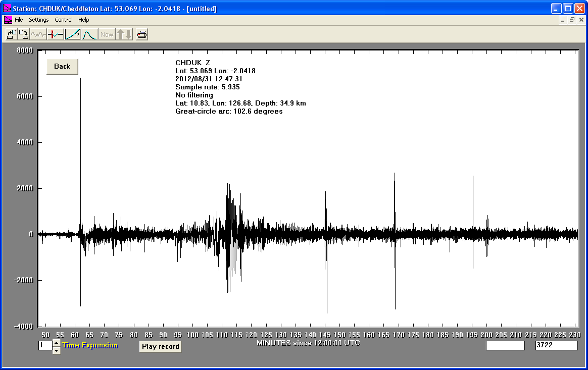Viewport: 588px width, 370px height.
Task: Click the -4000 y-axis label
Action: coord(24,327)
